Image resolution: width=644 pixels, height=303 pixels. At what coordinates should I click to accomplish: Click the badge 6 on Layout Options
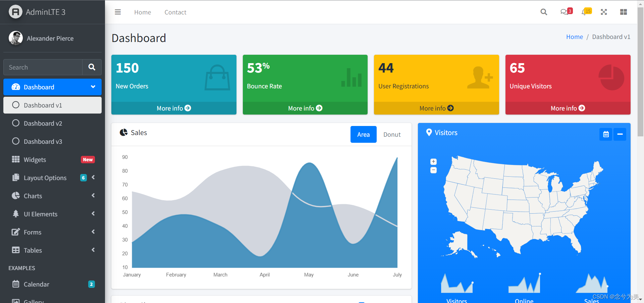pos(84,178)
